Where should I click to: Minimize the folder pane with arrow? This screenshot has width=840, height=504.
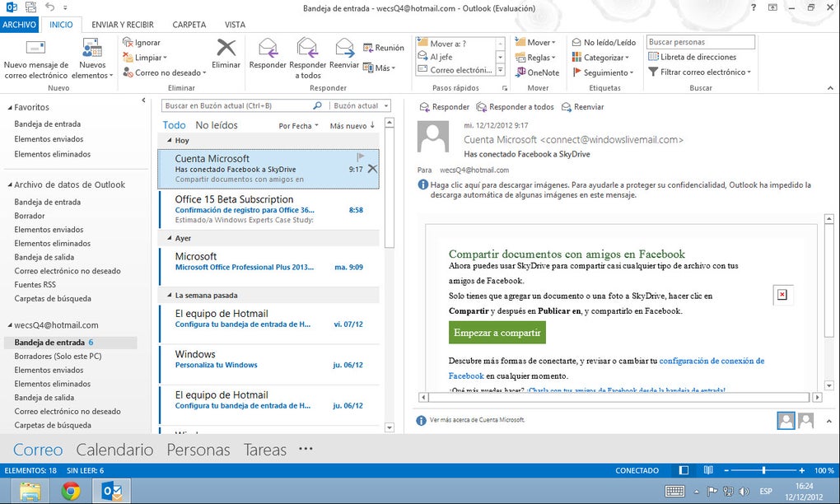tap(143, 100)
